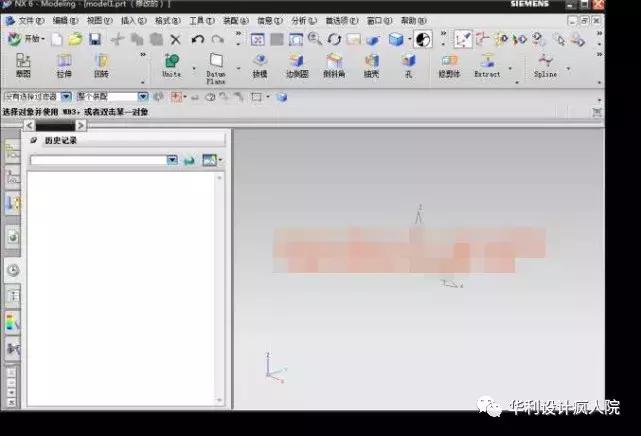Click the Undo arrow in toolbar

pos(197,39)
